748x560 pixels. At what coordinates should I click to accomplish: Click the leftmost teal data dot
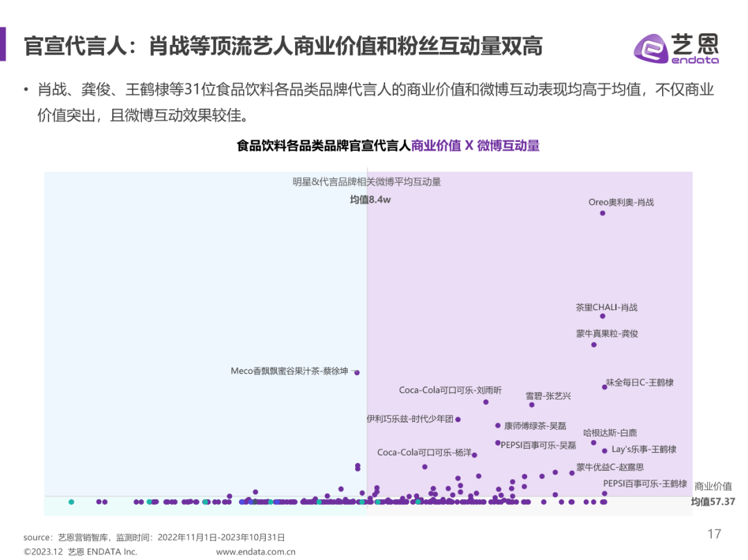tap(71, 502)
